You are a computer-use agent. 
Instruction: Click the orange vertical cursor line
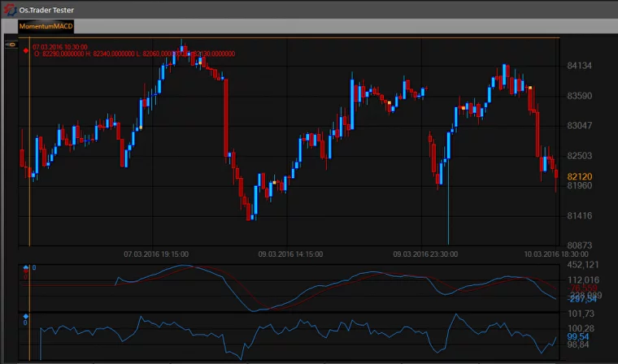tap(30, 146)
